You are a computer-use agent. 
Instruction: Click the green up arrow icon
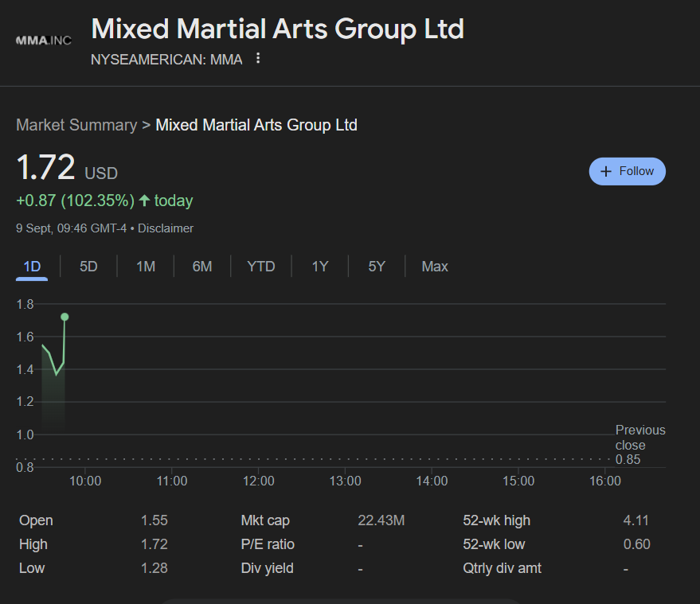[144, 201]
